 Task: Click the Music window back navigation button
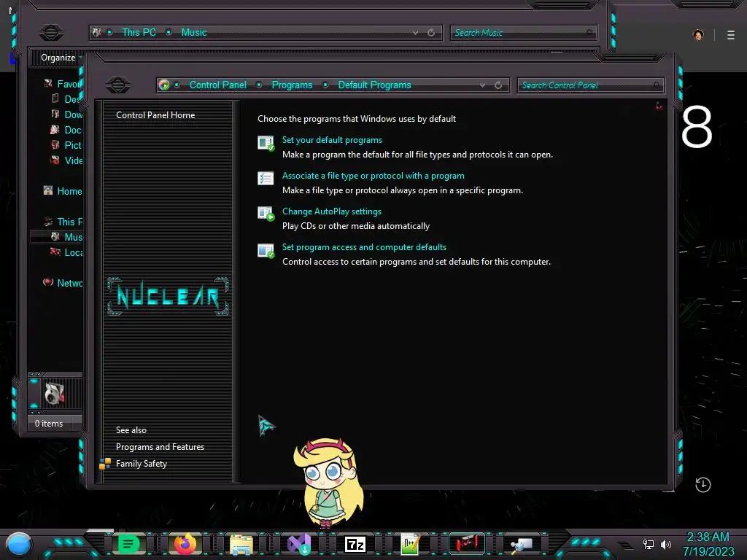tap(51, 32)
